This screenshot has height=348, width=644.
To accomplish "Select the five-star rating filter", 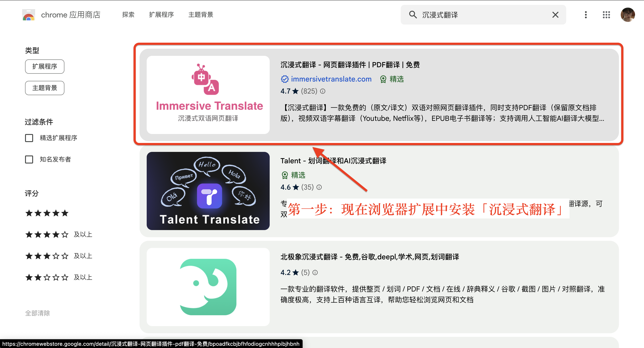I will [47, 213].
